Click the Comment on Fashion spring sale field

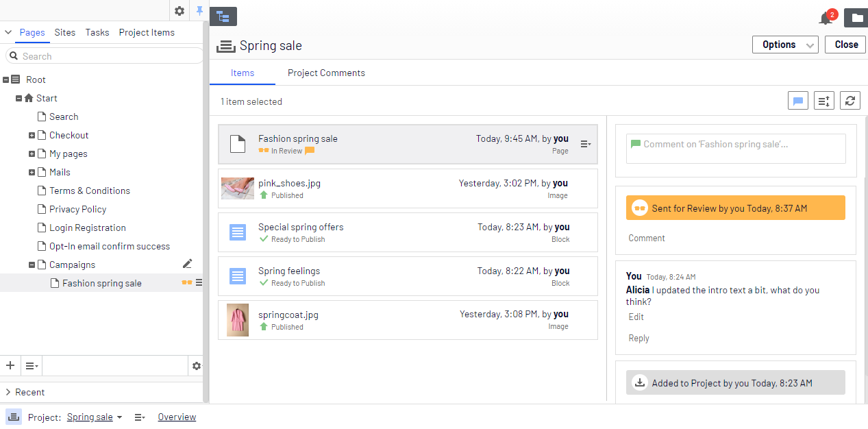pos(736,148)
